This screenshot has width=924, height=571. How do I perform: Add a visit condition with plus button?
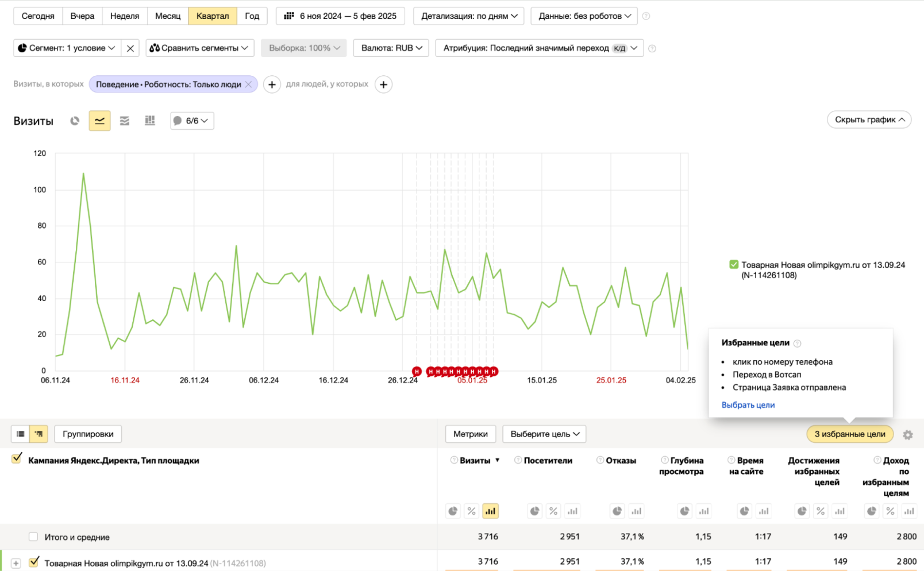pyautogui.click(x=272, y=84)
